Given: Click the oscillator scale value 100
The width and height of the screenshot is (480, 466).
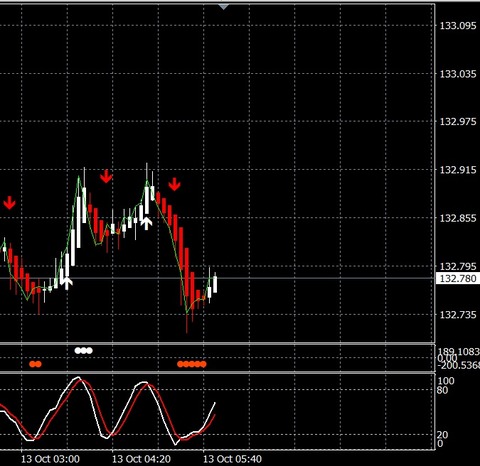Looking at the screenshot, I should tap(446, 381).
